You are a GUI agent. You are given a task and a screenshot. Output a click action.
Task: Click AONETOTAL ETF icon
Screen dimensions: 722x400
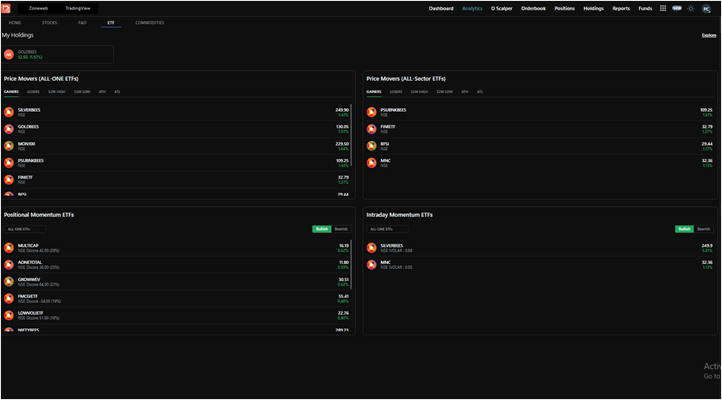coord(9,265)
